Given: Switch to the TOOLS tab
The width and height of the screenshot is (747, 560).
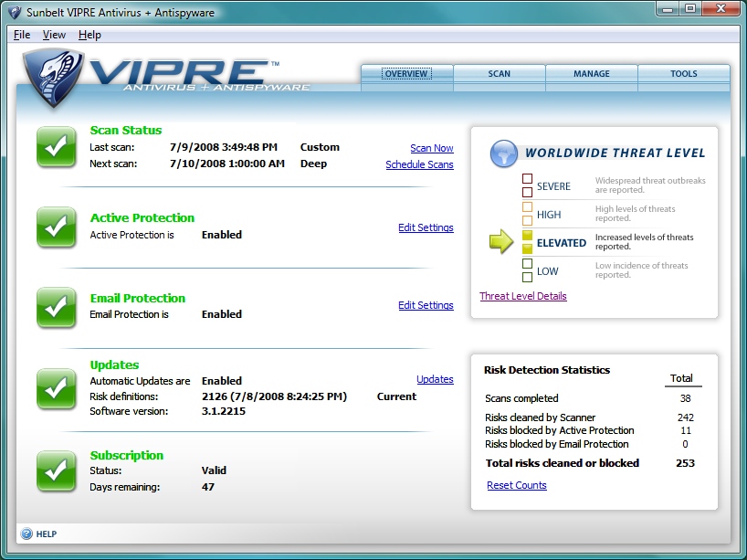Looking at the screenshot, I should click(684, 73).
